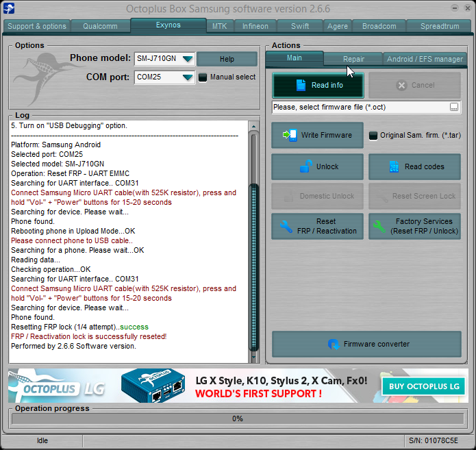Click the Octoplus app logo in title bar
The image size is (476, 450).
pos(9,8)
